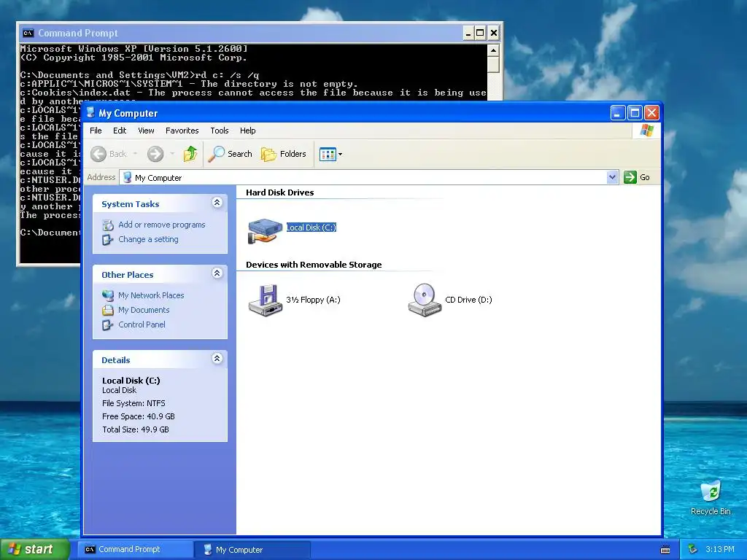The width and height of the screenshot is (747, 560).
Task: Open the Forward history dropdown arrow
Action: [172, 154]
